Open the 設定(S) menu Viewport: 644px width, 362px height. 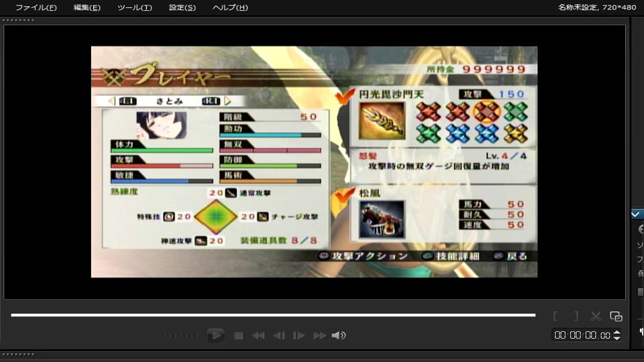click(182, 7)
